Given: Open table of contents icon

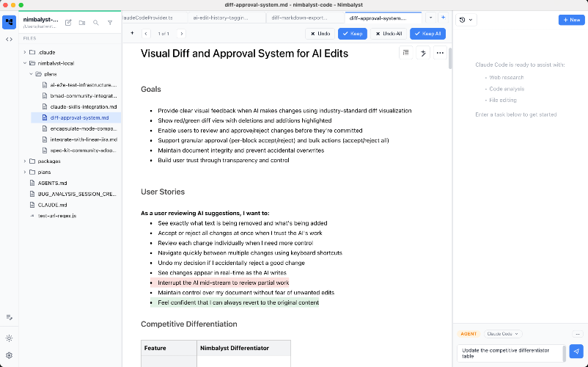Looking at the screenshot, I should click(x=405, y=53).
